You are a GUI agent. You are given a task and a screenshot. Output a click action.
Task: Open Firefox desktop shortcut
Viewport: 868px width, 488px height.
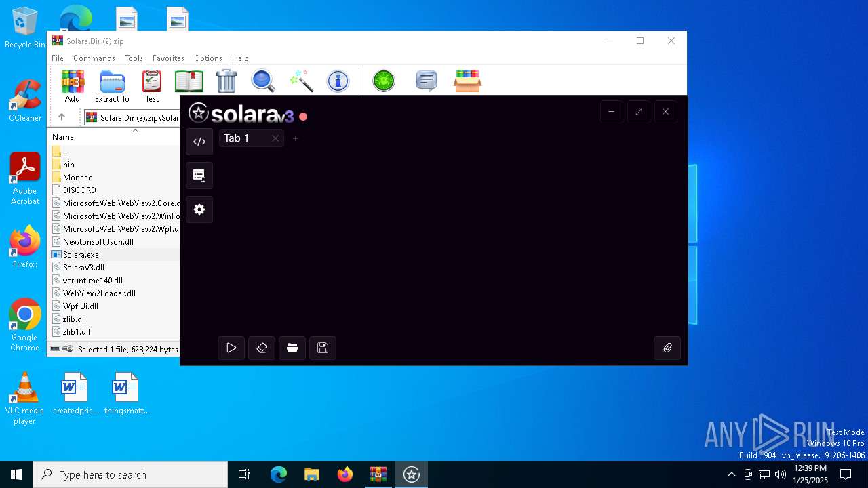tap(25, 247)
